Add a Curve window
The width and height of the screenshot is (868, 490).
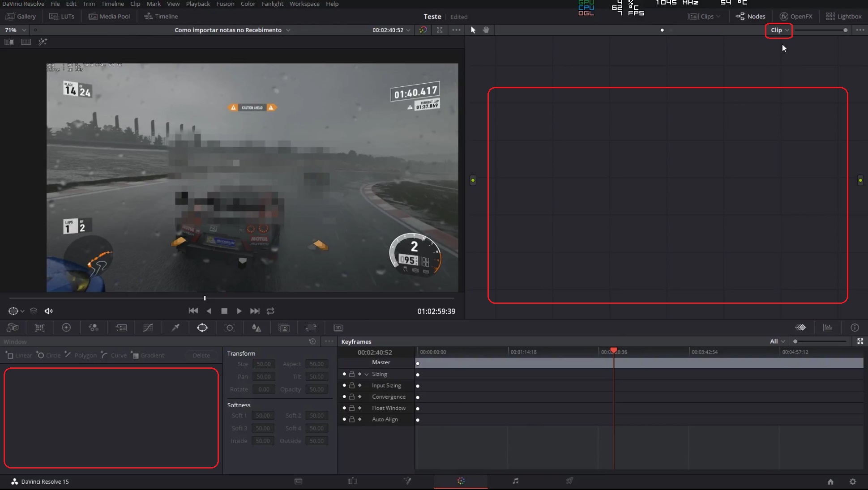coord(114,355)
